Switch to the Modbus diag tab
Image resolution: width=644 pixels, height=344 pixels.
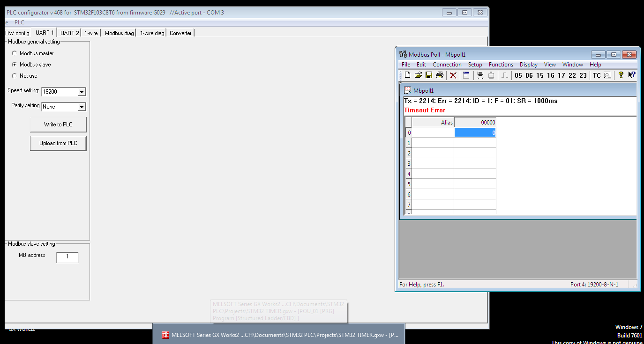119,33
